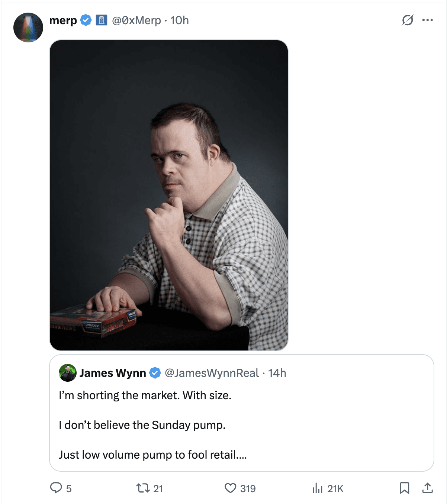Viewport: 447px width, 504px height.
Task: Click the 319 likes count
Action: [246, 489]
